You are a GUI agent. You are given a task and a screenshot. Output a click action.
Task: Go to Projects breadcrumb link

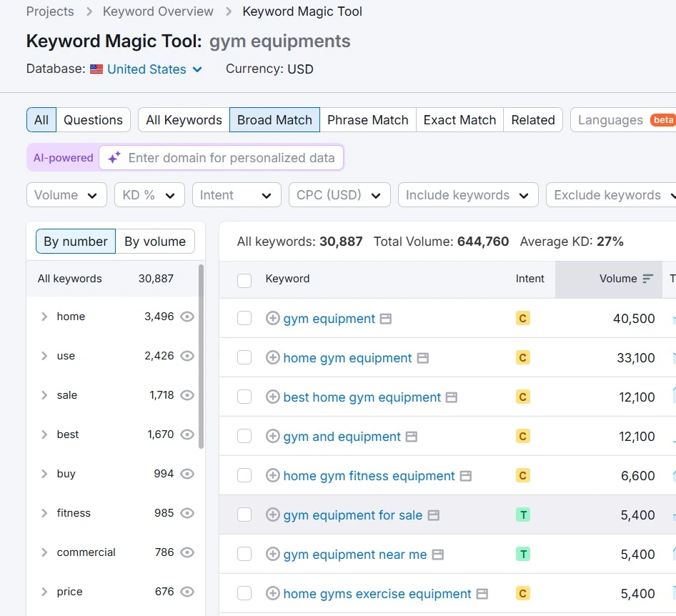coord(50,11)
